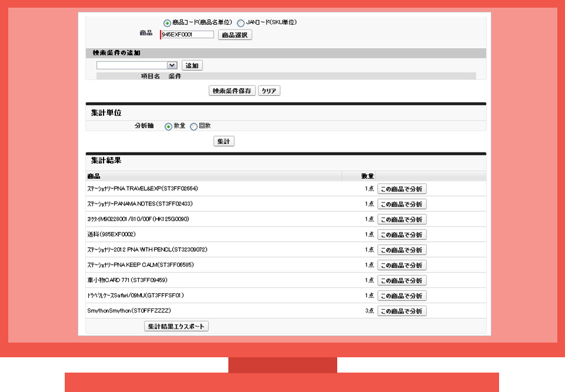Analyze PANAMA NOTES product row
Viewport: 565px width, 392px height.
[x=402, y=204]
